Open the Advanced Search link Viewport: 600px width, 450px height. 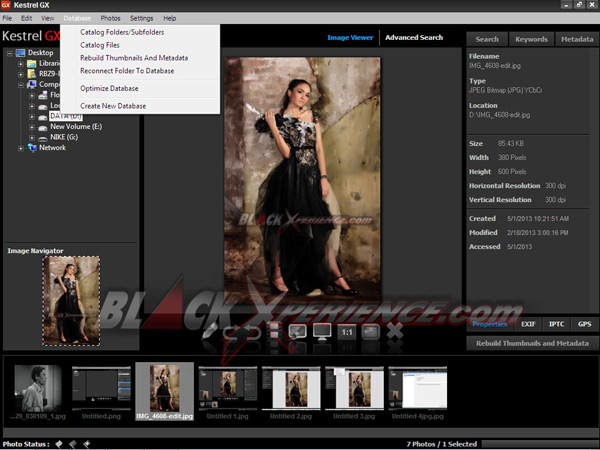tap(414, 38)
